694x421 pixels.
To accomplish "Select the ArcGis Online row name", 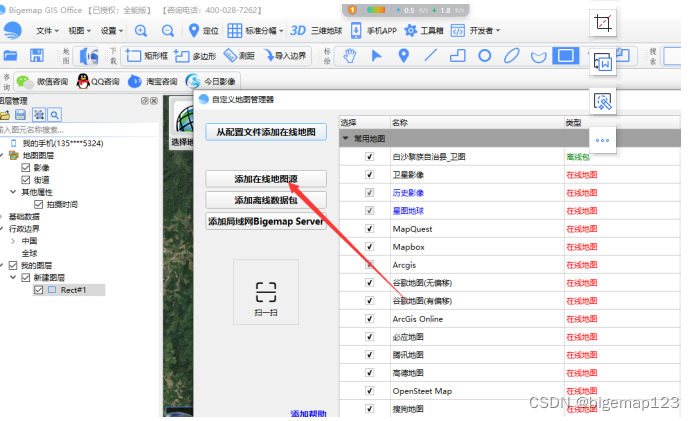I will click(417, 319).
